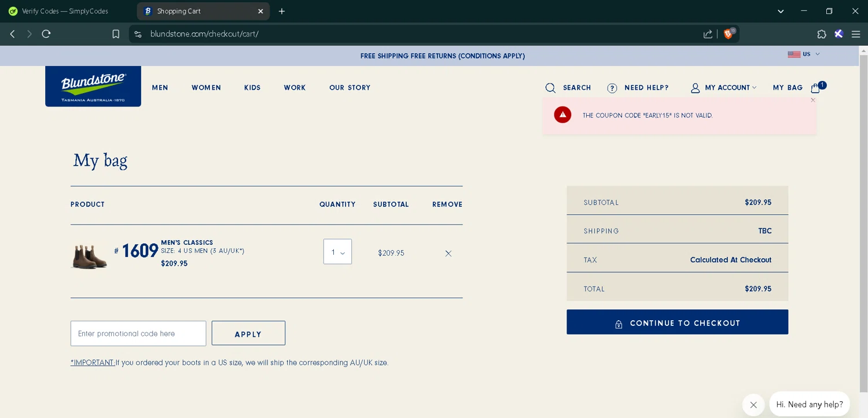The height and width of the screenshot is (418, 868).
Task: Open the browser hamburger menu
Action: click(856, 34)
